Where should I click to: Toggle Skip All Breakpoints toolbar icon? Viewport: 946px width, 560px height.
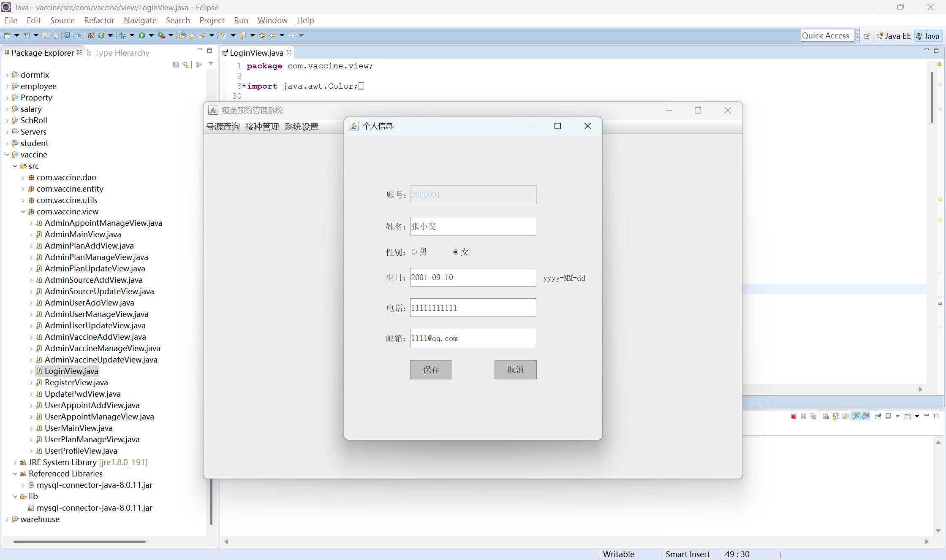pos(79,35)
